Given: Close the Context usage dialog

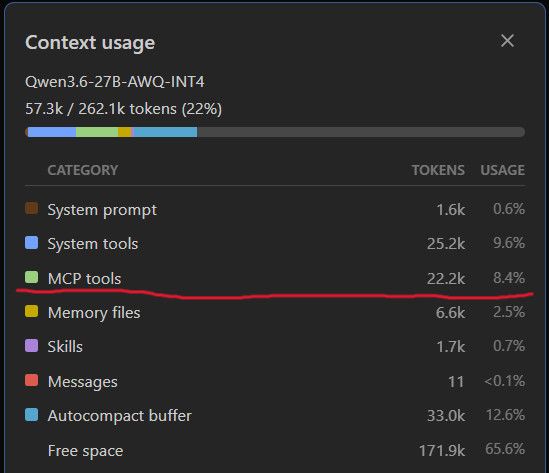Looking at the screenshot, I should (x=507, y=41).
